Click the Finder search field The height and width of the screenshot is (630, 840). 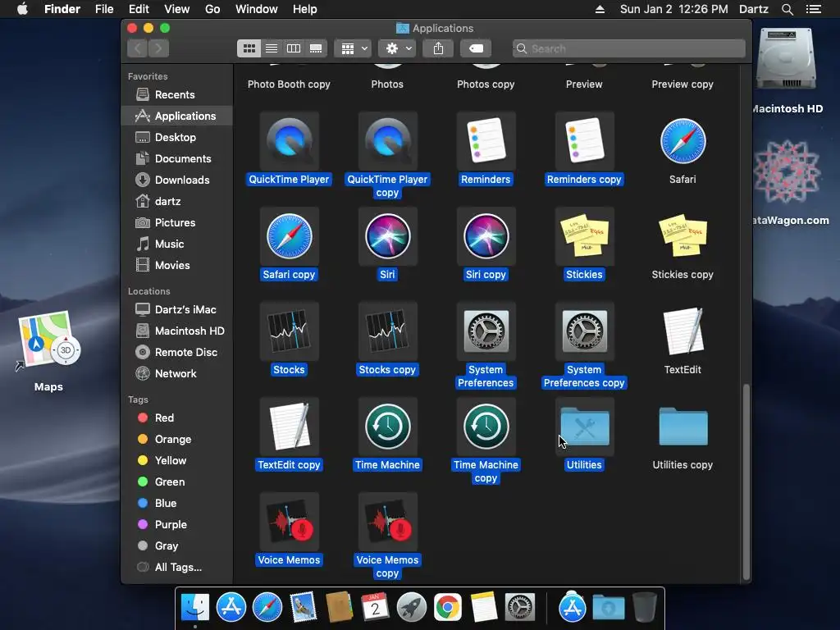pos(629,48)
